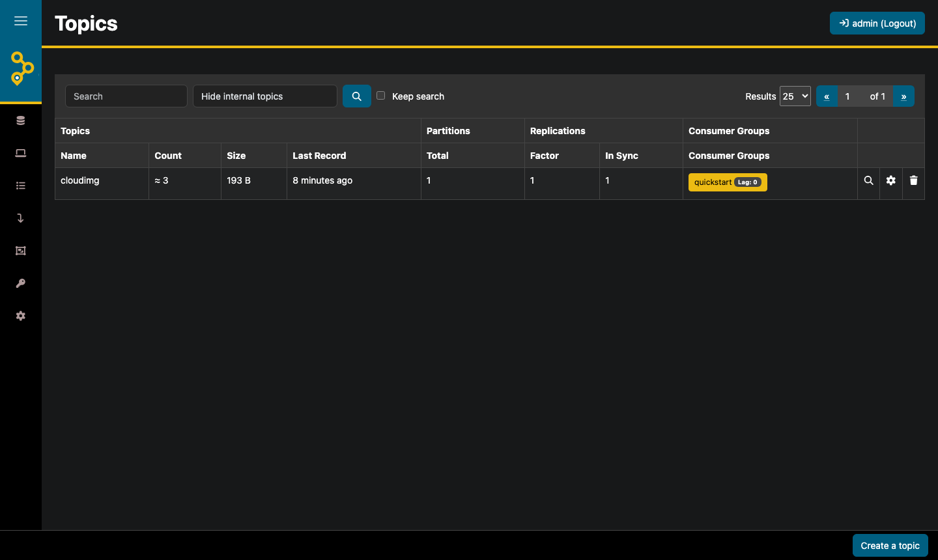Open the database icon in sidebar
Viewport: 938px width, 560px height.
(x=21, y=120)
